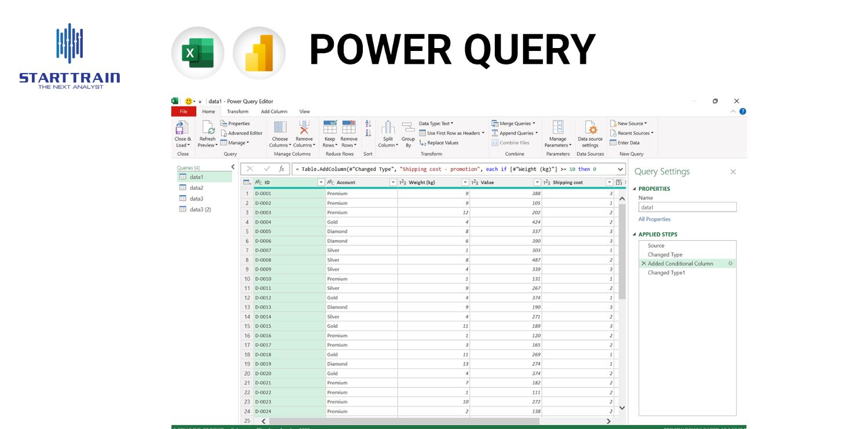Open Group By dialog

(408, 133)
